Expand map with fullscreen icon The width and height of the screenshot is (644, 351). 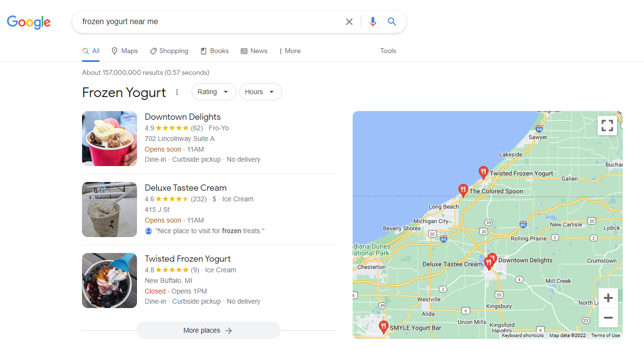coord(607,126)
